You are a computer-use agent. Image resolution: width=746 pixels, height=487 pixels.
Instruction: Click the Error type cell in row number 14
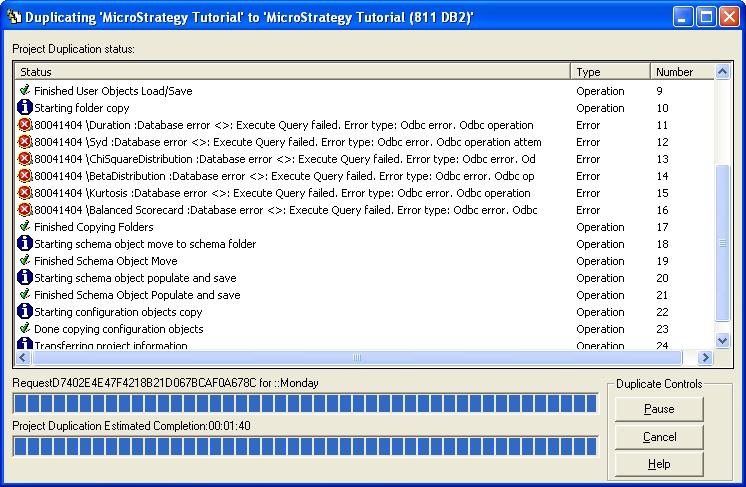point(588,176)
